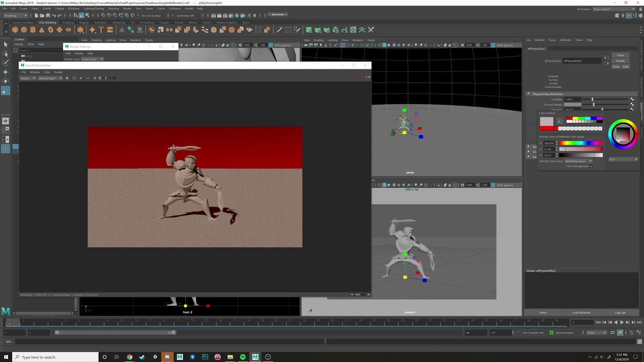Viewport: 644px width, 362px height.
Task: Toggle the Ground Albedo map button
Action: pos(632,105)
